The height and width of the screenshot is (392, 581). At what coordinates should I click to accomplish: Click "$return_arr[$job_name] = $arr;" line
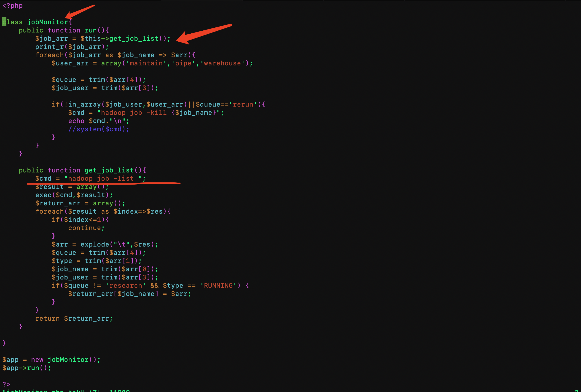click(129, 294)
